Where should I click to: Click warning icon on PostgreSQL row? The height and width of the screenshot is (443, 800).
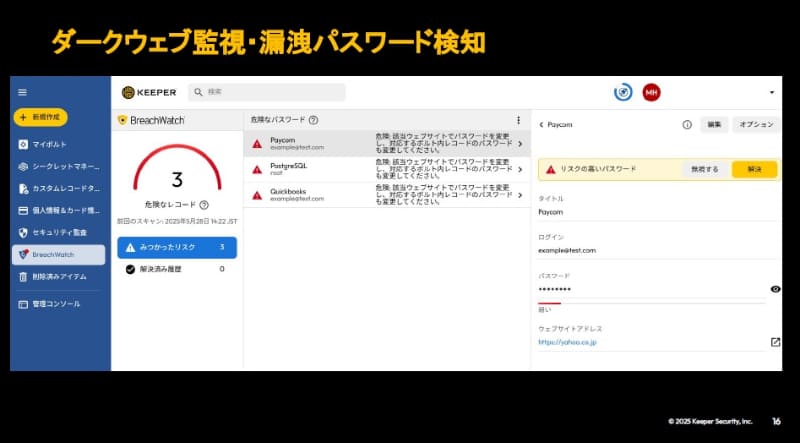point(257,169)
